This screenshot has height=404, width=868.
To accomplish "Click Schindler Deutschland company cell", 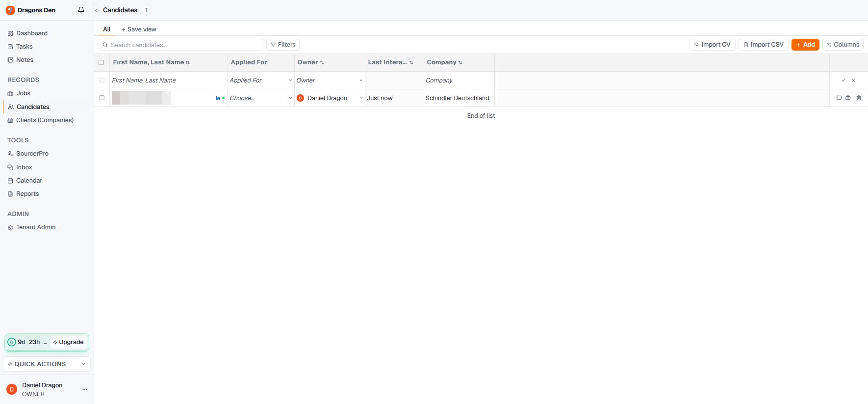I will click(x=459, y=98).
